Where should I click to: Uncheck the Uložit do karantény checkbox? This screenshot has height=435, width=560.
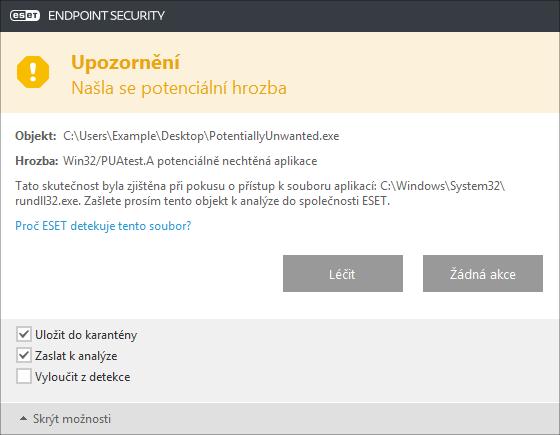(24, 335)
